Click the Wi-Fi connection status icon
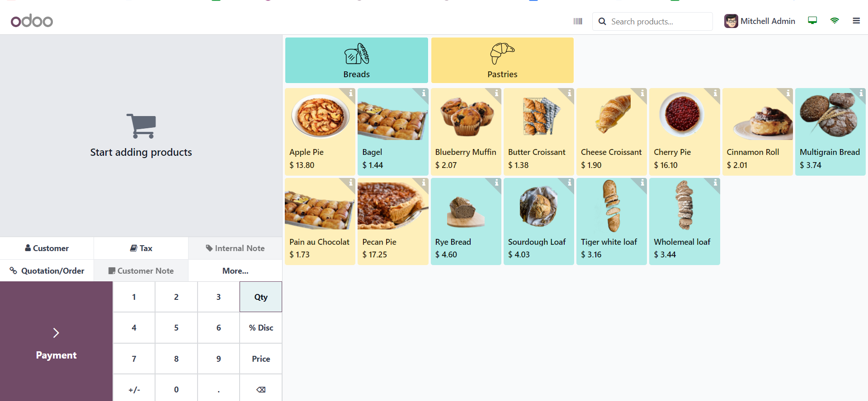Screen dimensions: 868x401 coord(835,21)
